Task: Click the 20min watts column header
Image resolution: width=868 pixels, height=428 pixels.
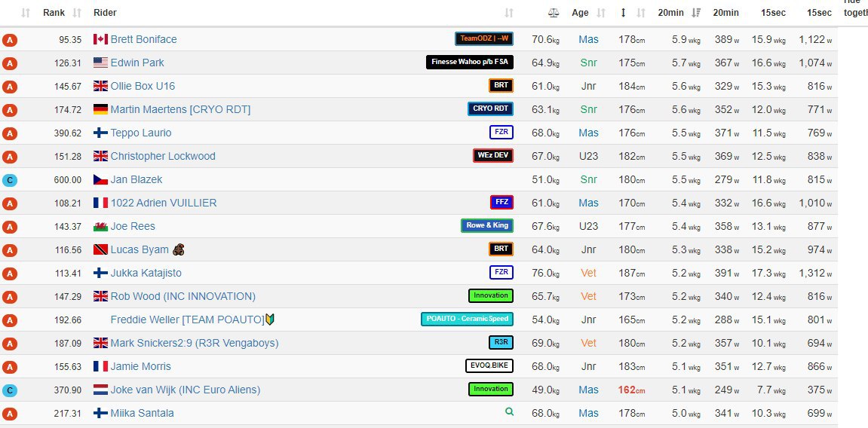Action: tap(725, 13)
